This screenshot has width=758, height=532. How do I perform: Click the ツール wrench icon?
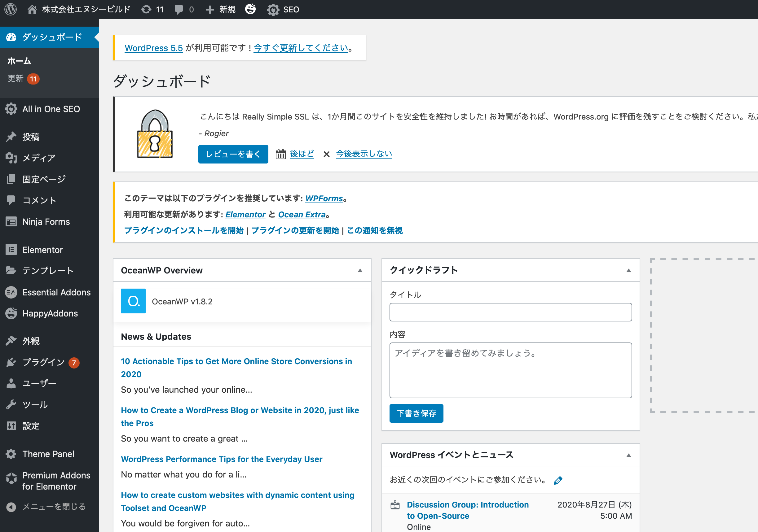tap(11, 404)
